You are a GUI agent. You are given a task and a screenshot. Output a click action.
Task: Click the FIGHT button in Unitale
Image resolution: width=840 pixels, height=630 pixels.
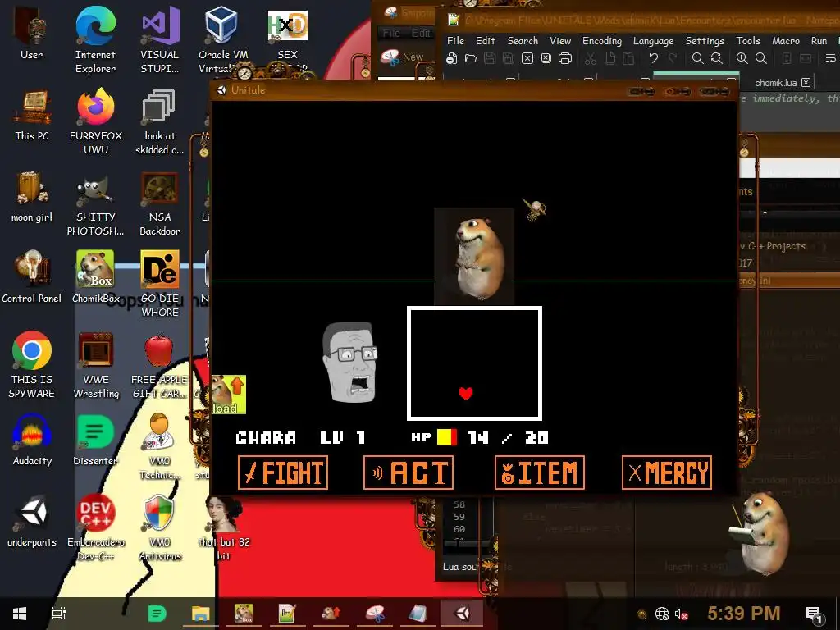click(282, 472)
